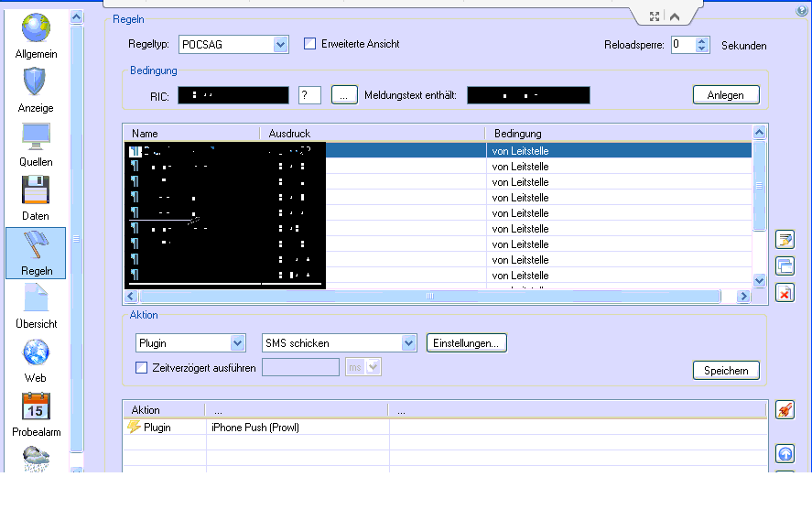Click the ... browse button next to RIC
The width and height of the screenshot is (812, 520).
[344, 95]
